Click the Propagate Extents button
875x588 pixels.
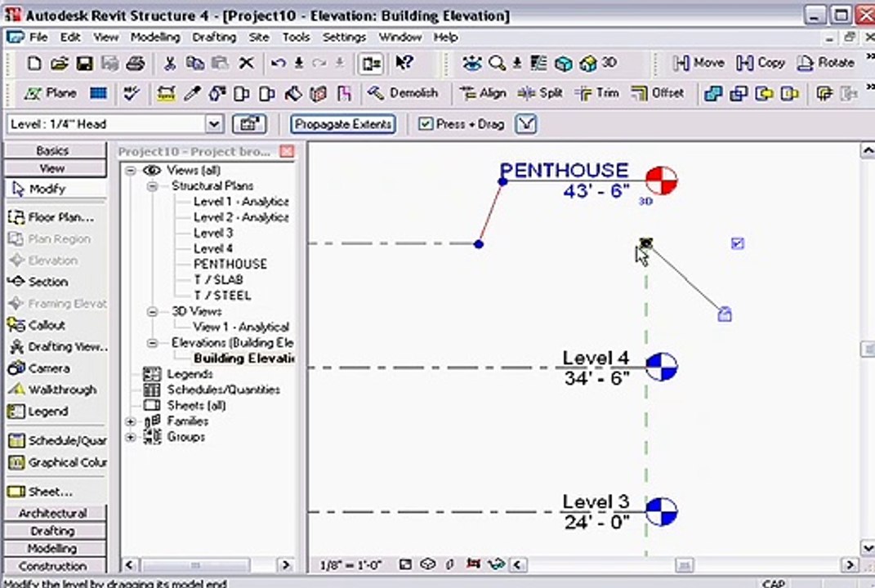click(x=342, y=124)
